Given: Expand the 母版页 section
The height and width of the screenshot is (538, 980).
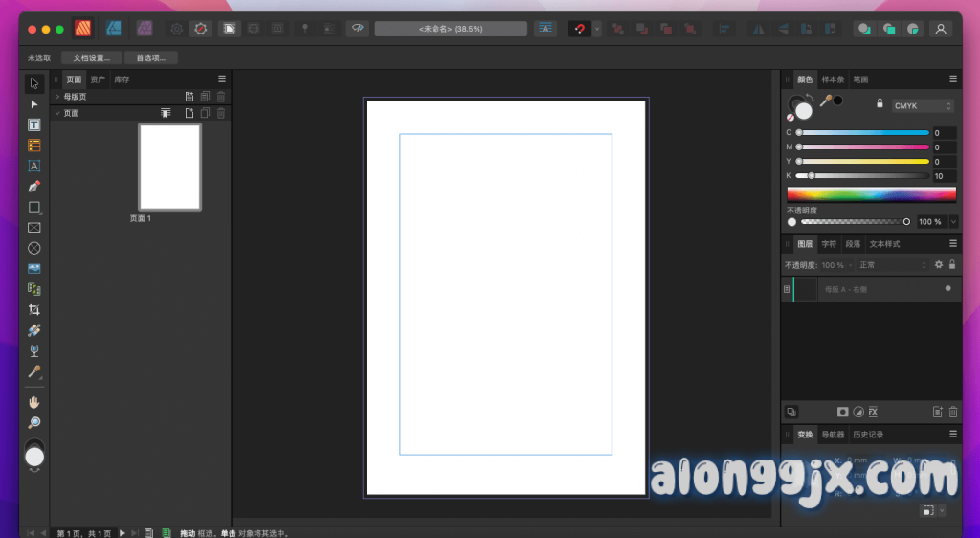Looking at the screenshot, I should (x=57, y=97).
